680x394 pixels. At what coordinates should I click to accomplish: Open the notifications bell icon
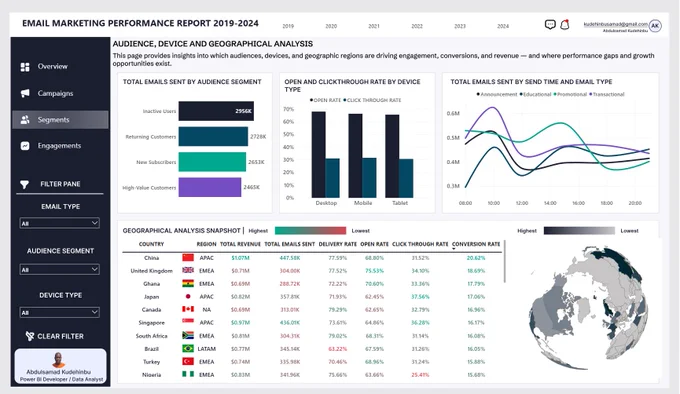[565, 25]
